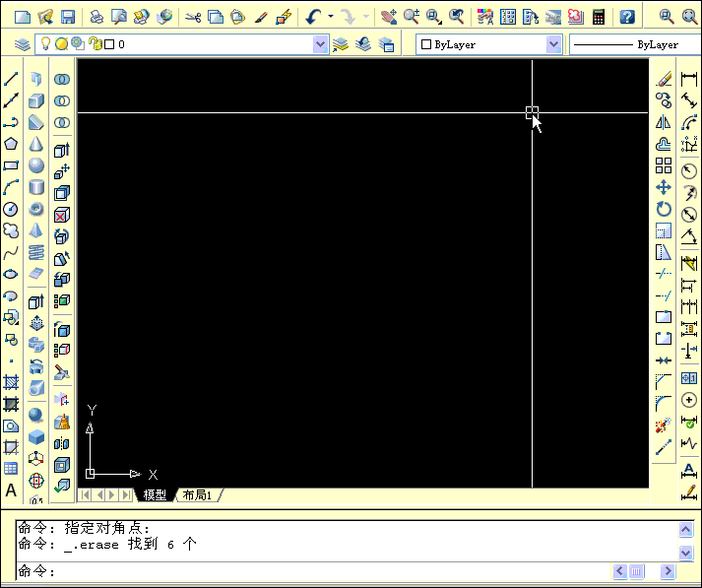Image resolution: width=702 pixels, height=588 pixels.
Task: Click command history scroll down arrow
Action: [686, 553]
